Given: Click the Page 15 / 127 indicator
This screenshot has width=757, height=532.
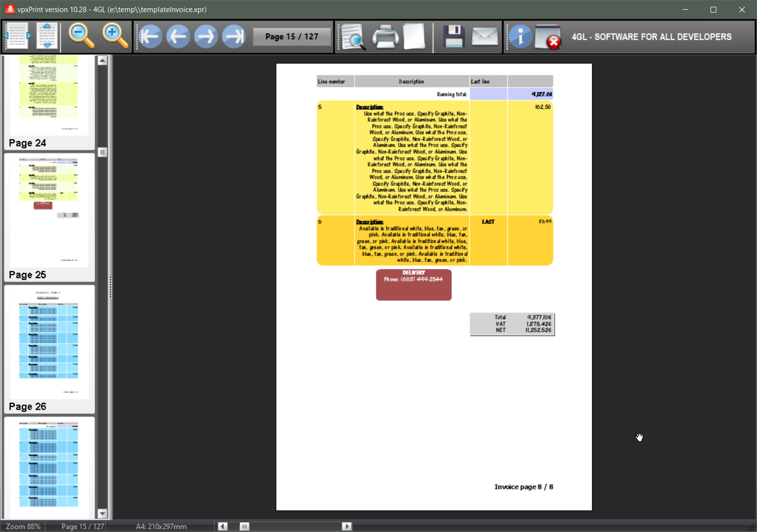Looking at the screenshot, I should (x=292, y=37).
